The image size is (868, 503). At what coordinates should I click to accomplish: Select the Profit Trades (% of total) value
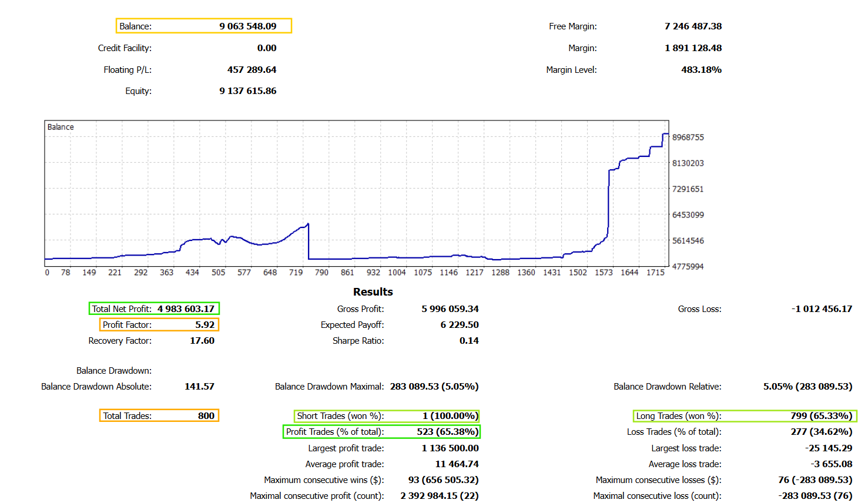(x=448, y=431)
